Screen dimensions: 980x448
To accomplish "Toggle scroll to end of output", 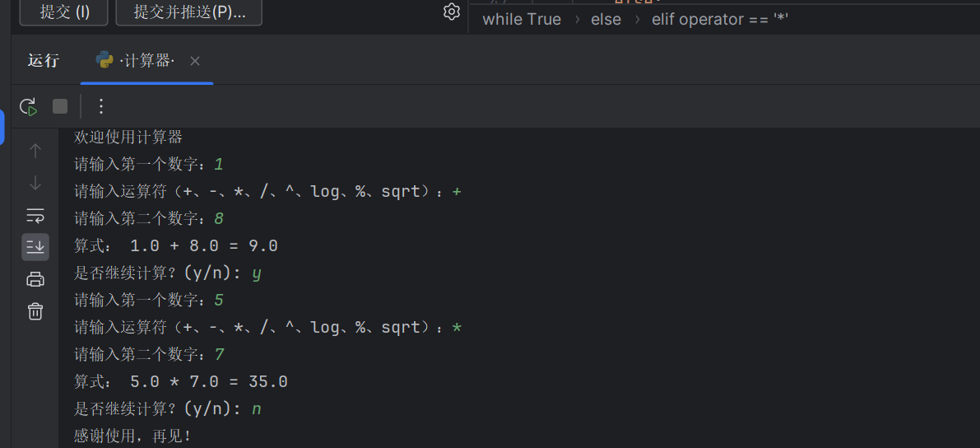I will click(x=35, y=246).
